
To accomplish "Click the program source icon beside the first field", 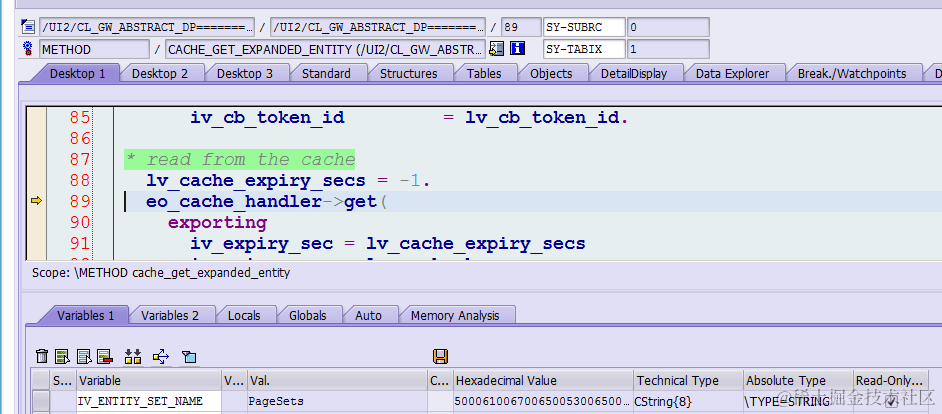I will [x=28, y=26].
